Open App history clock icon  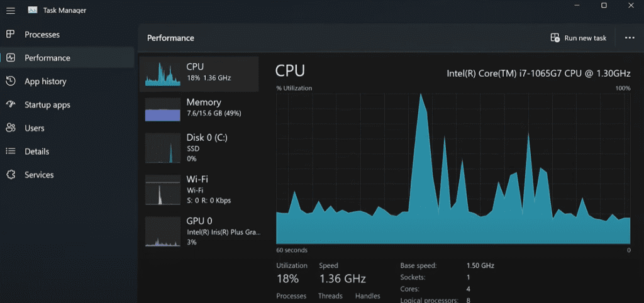pos(10,81)
